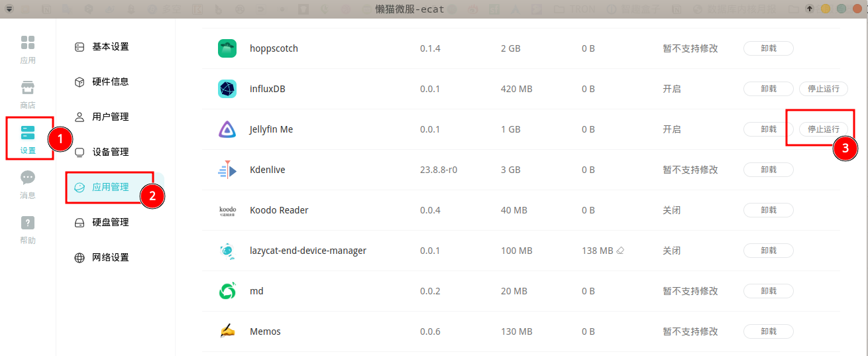868x356 pixels.
Task: Uninstall md with its 卸载 button
Action: point(769,291)
